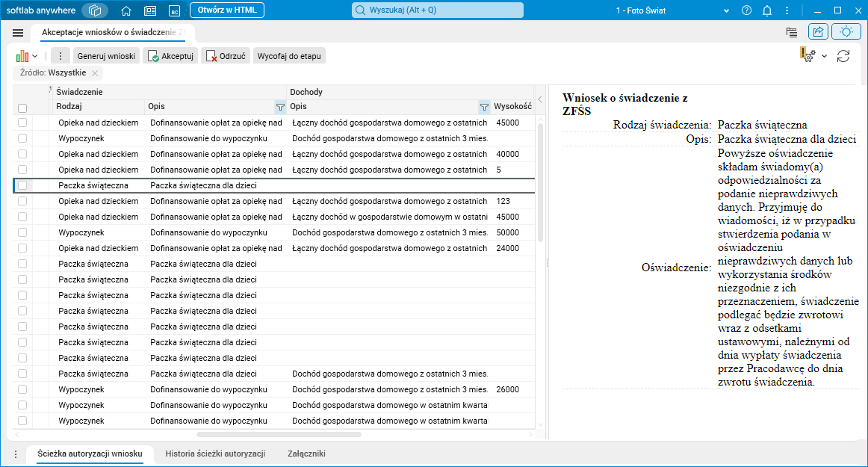Open the Załączniki tab
Image resolution: width=868 pixels, height=467 pixels.
pyautogui.click(x=306, y=454)
